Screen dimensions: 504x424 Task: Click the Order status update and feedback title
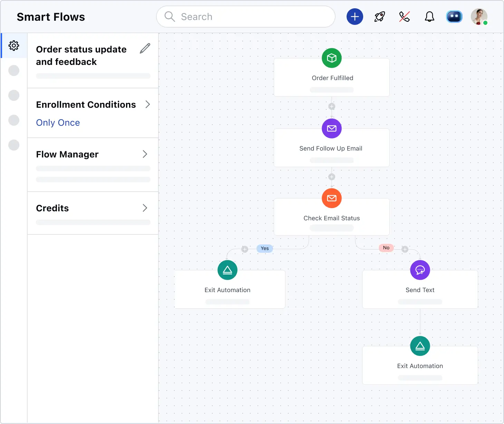[x=81, y=56]
